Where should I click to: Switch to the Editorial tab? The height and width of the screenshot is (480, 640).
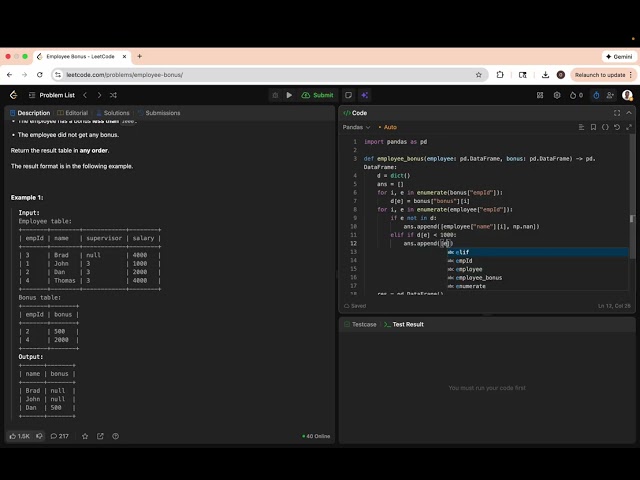[75, 113]
